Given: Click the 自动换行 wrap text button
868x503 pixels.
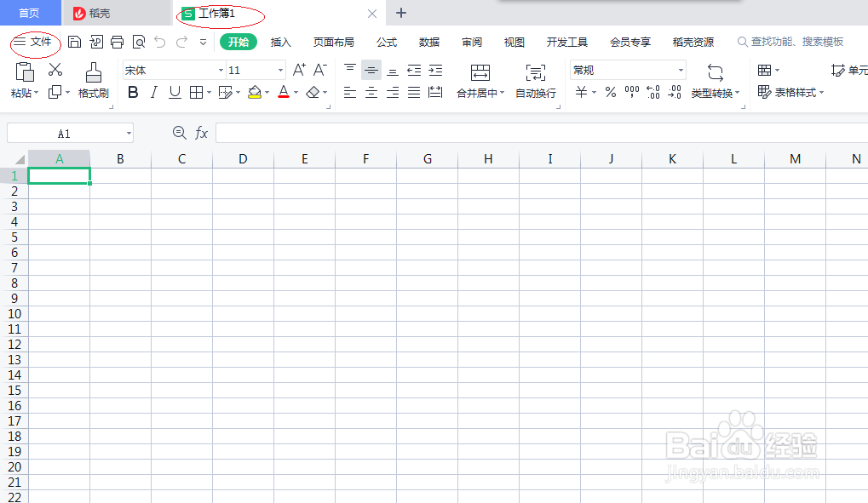Looking at the screenshot, I should [x=535, y=81].
